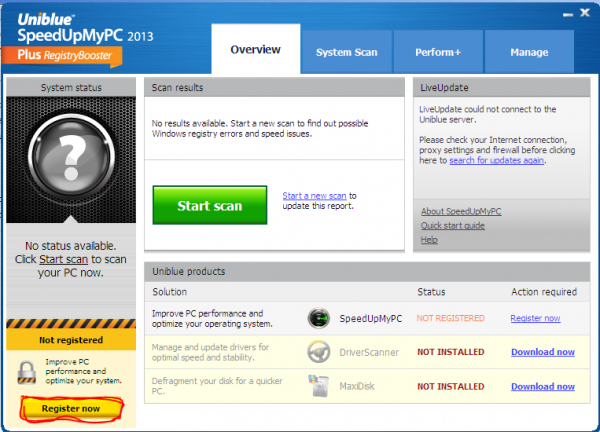Click the Uniblue SpeedUpMyPC 2013 logo

85,28
